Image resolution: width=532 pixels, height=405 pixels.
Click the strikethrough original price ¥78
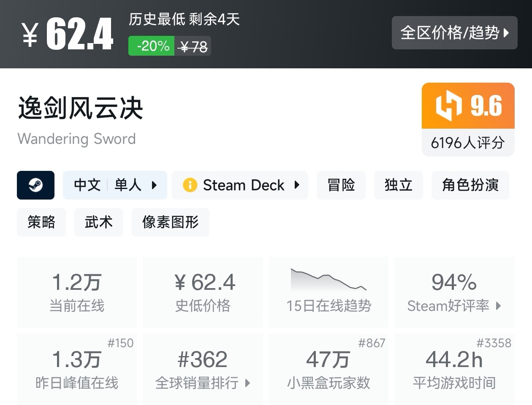coord(193,46)
